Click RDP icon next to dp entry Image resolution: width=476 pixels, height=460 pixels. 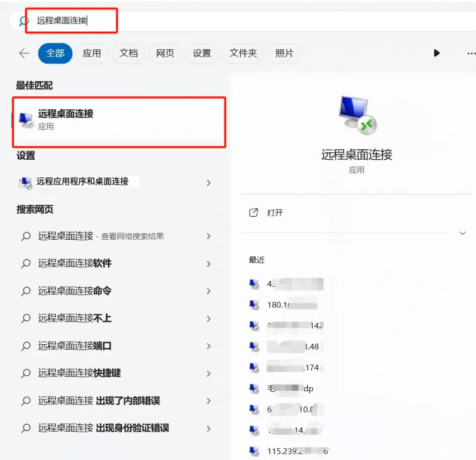254,388
